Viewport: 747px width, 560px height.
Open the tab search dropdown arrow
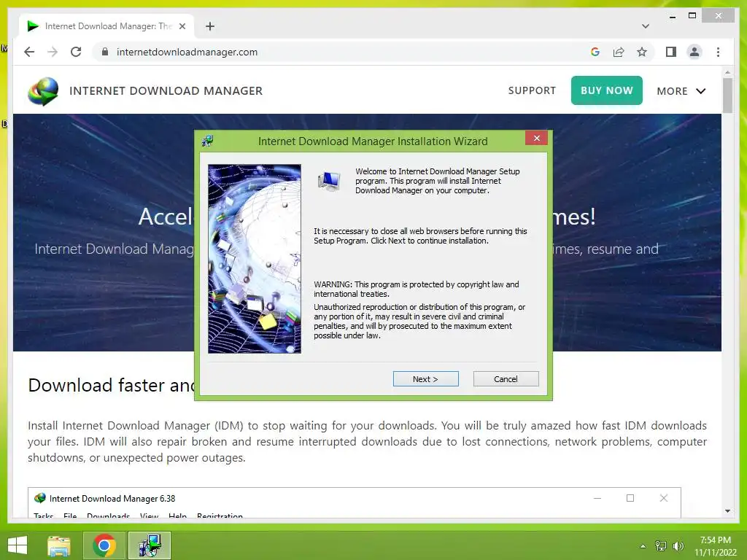pyautogui.click(x=645, y=26)
